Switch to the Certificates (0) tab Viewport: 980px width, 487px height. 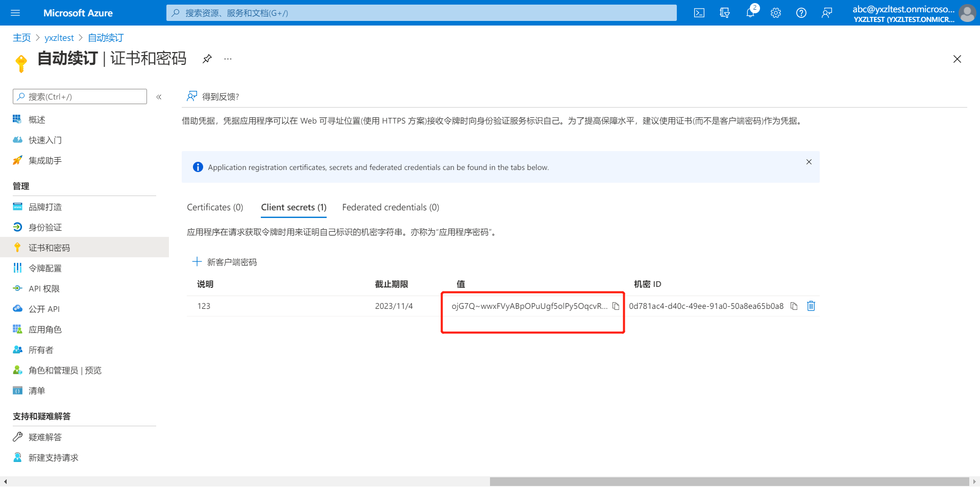tap(215, 207)
